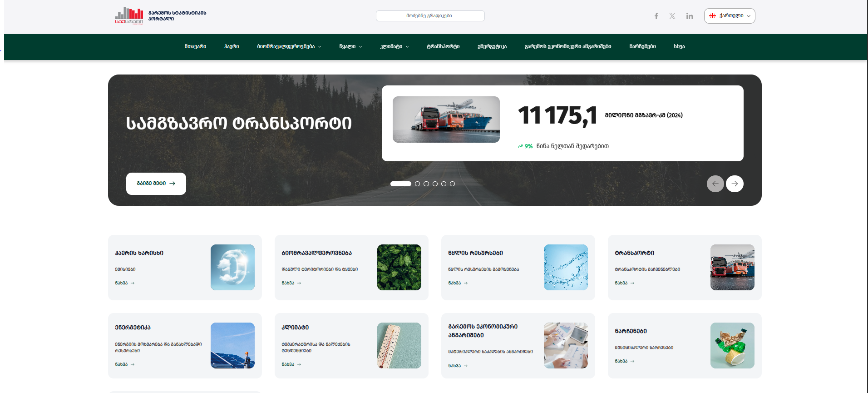The width and height of the screenshot is (868, 393).
Task: Click ნახვა link in ტრანსპორტი card
Action: pyautogui.click(x=625, y=283)
